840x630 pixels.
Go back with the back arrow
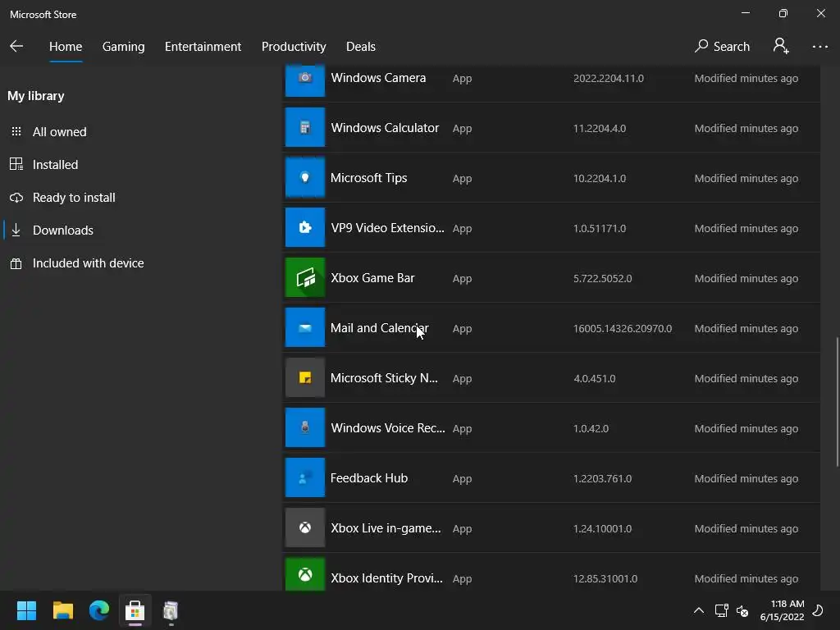tap(16, 46)
